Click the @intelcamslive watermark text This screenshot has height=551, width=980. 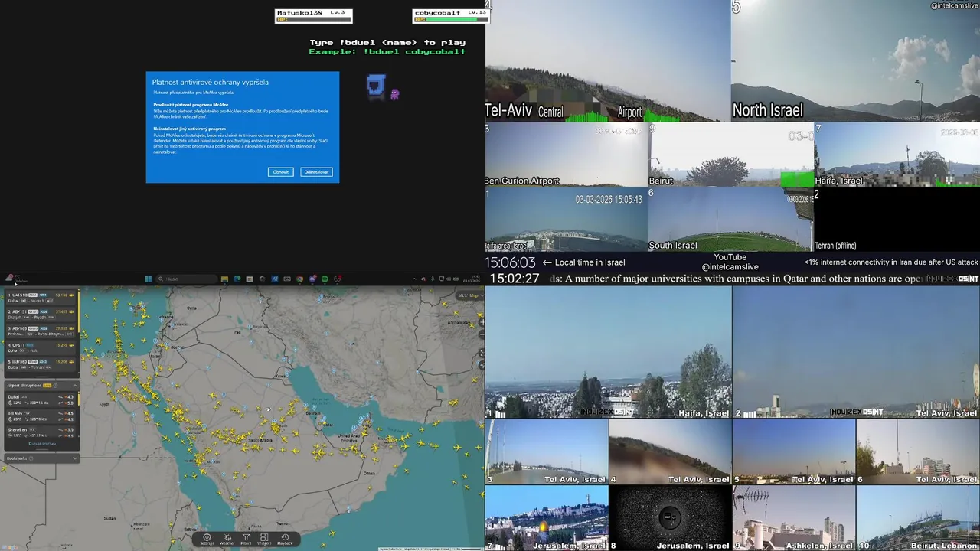point(954,5)
